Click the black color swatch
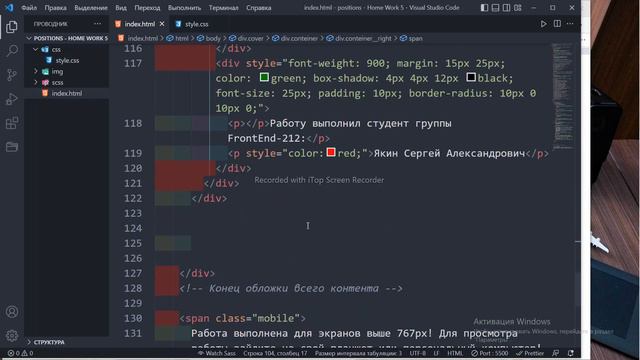The width and height of the screenshot is (640, 360). click(x=471, y=77)
